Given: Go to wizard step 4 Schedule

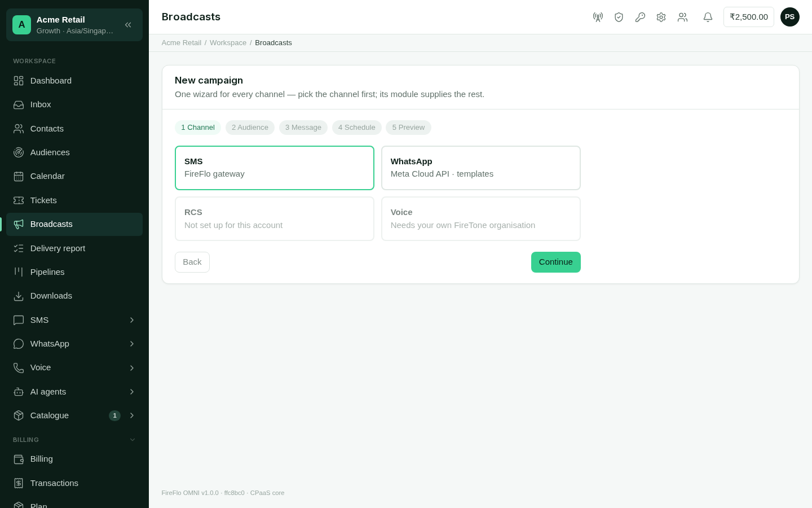Looking at the screenshot, I should [x=357, y=128].
